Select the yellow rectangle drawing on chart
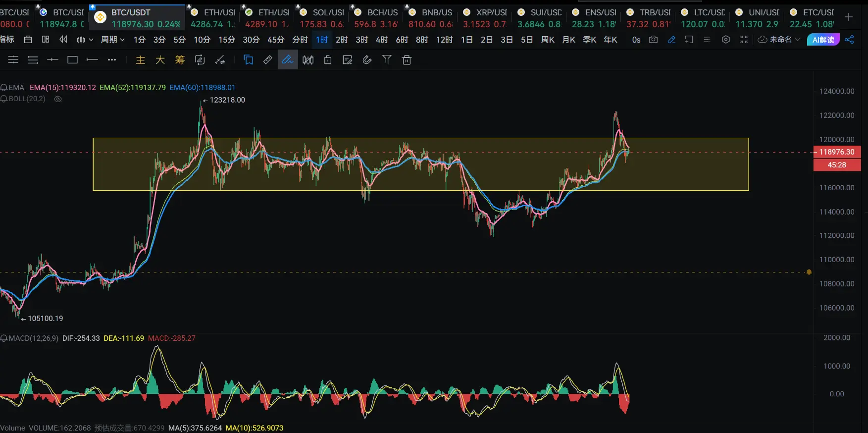This screenshot has width=868, height=433. [421, 164]
